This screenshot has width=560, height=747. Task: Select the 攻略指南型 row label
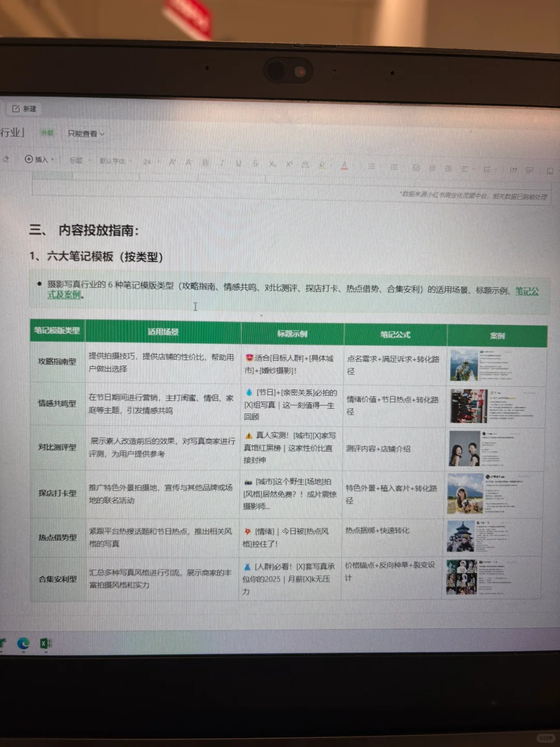(57, 362)
